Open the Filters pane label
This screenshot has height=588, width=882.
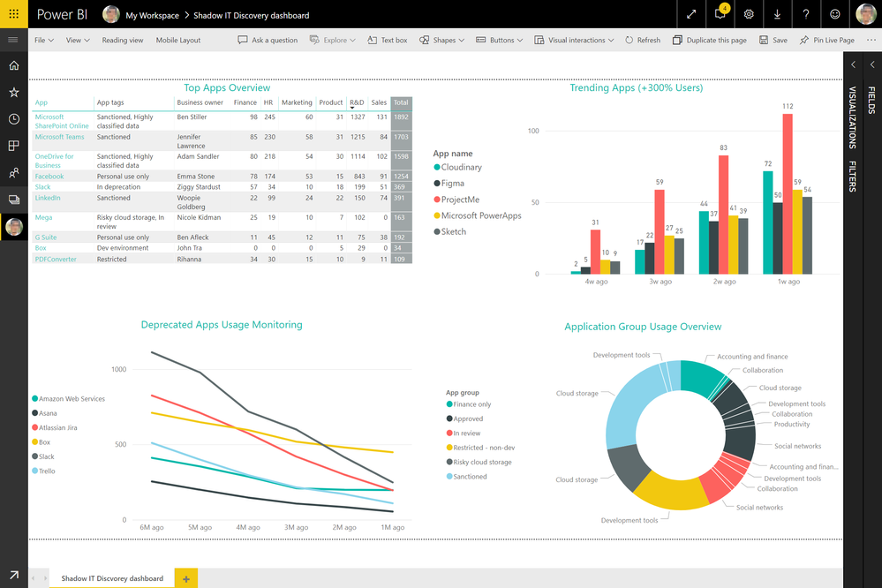853,176
